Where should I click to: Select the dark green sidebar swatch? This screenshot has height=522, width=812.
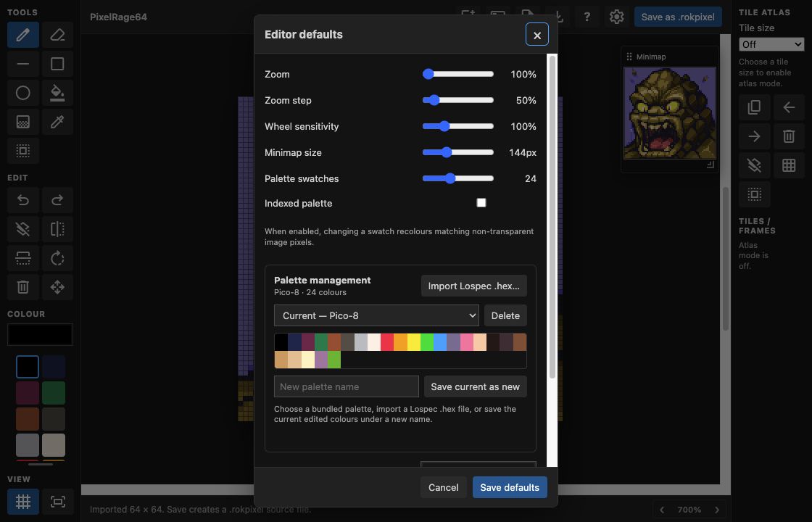click(54, 392)
